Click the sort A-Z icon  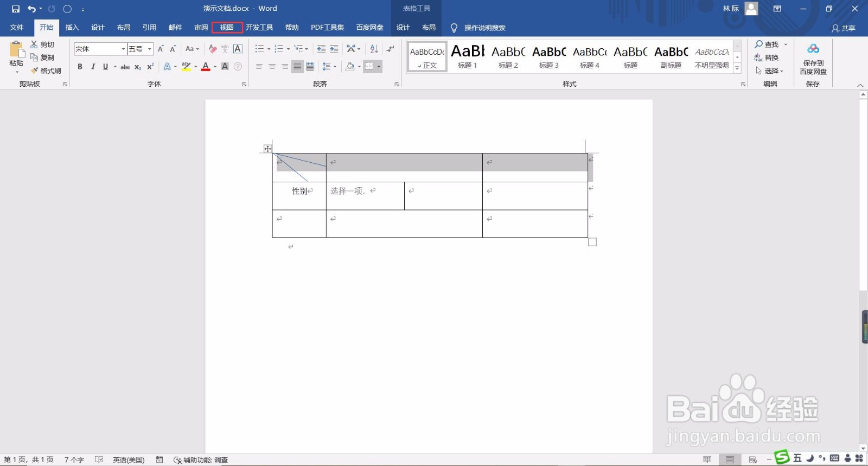(374, 49)
